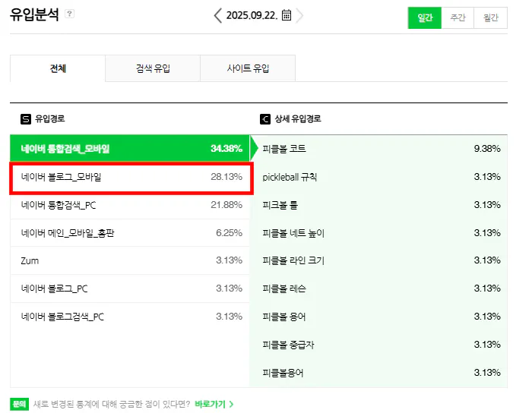Click the 피클볼 중급자 keyword

[288, 345]
